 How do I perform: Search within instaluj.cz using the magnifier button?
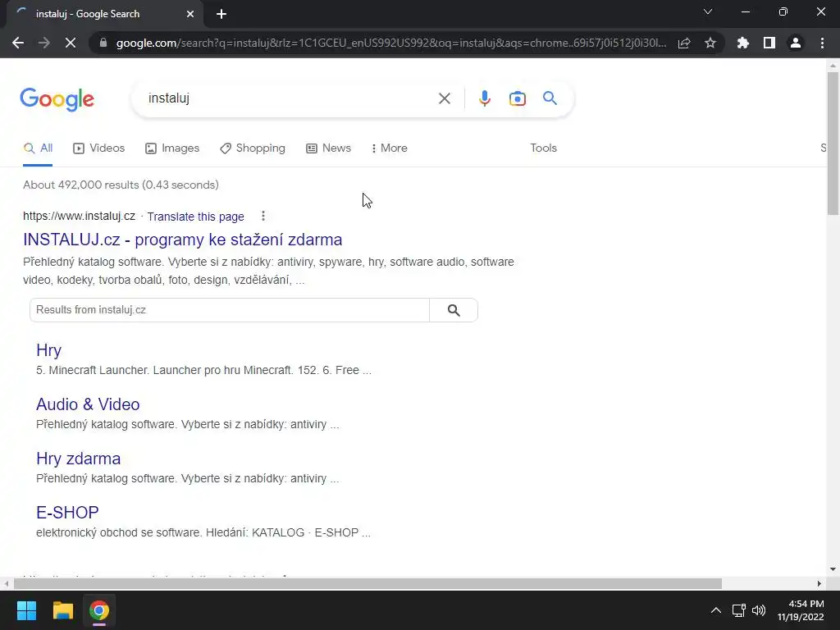(x=454, y=310)
